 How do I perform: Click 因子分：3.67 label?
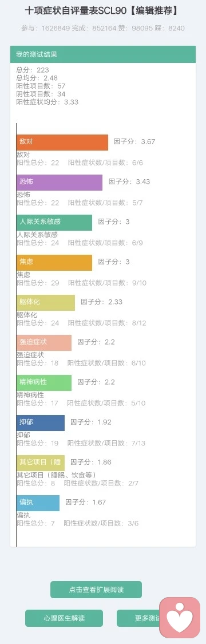134,142
